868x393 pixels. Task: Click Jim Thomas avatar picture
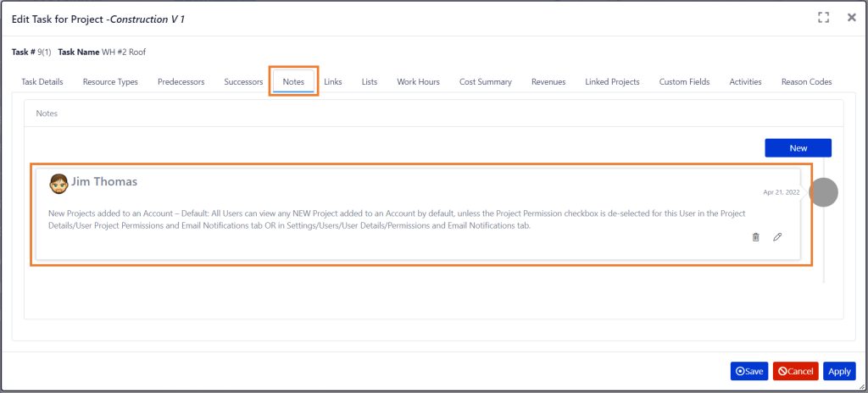click(x=58, y=183)
